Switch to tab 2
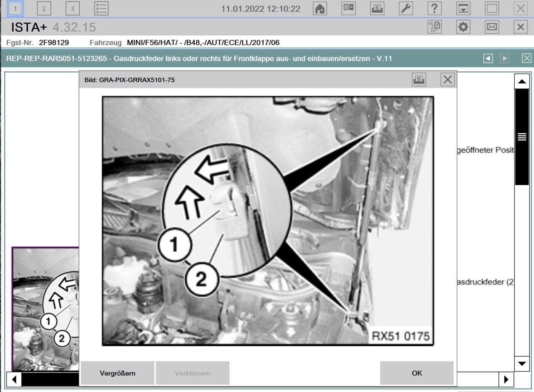Screen dimensions: 534x392 44,8
